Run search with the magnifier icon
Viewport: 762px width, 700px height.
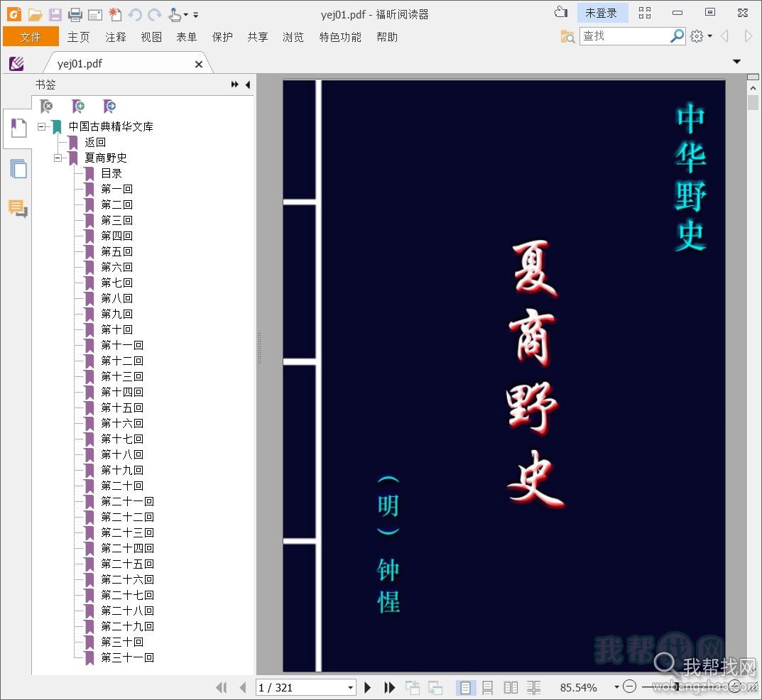[677, 35]
